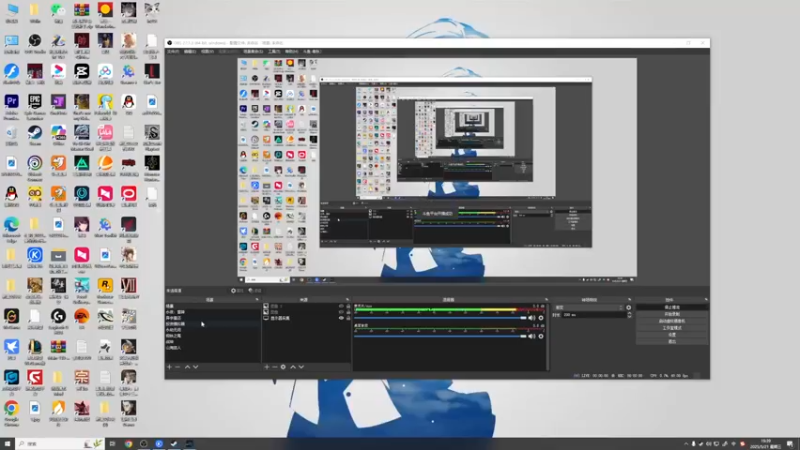This screenshot has height=450, width=800.
Task: Open Tools menu in OBS menu bar
Action: click(274, 52)
